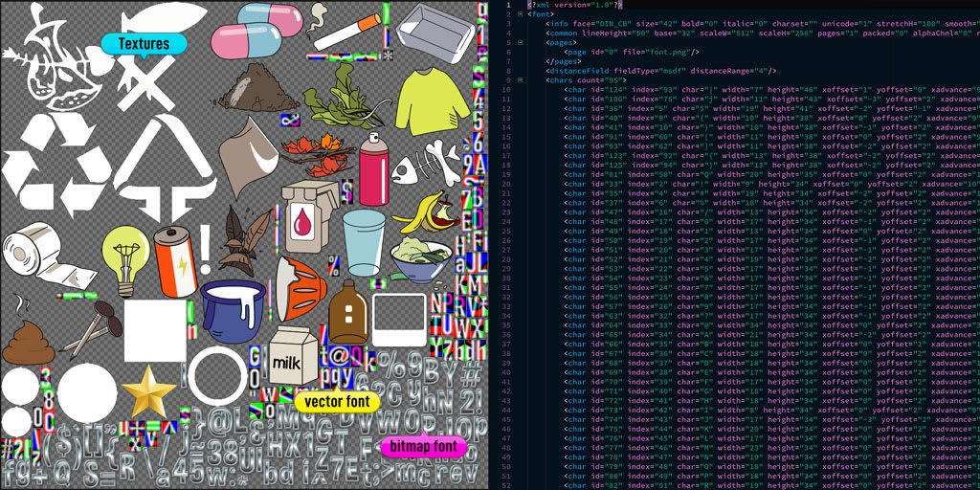Image resolution: width=980 pixels, height=490 pixels.
Task: Click the fish skeleton sprite
Action: [426, 163]
